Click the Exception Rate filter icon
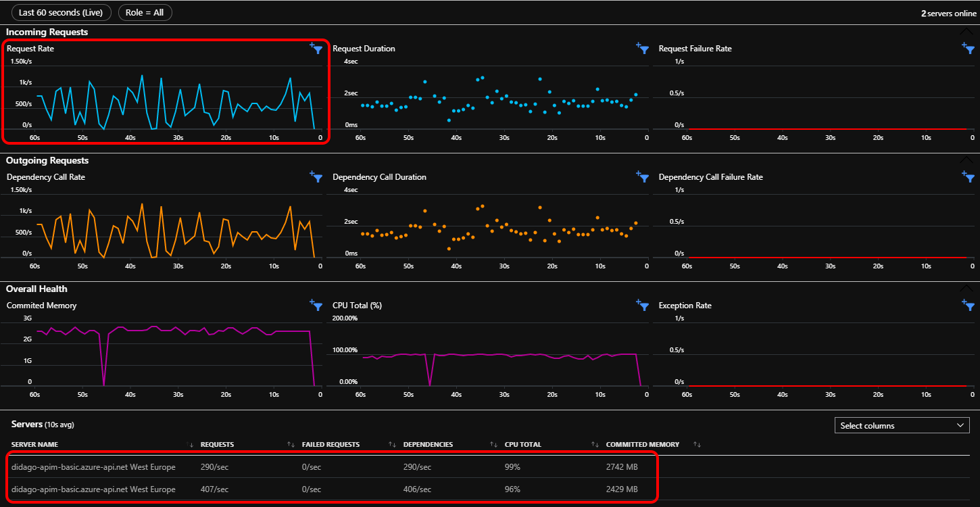 969,305
